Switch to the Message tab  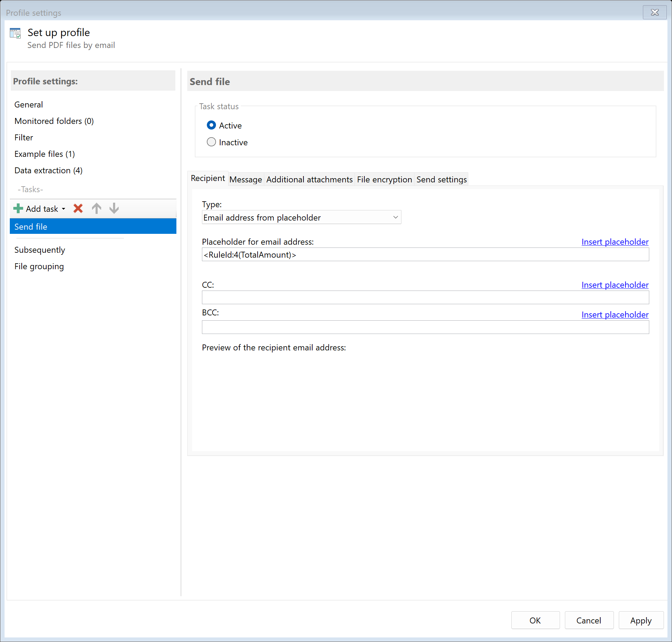(x=246, y=180)
